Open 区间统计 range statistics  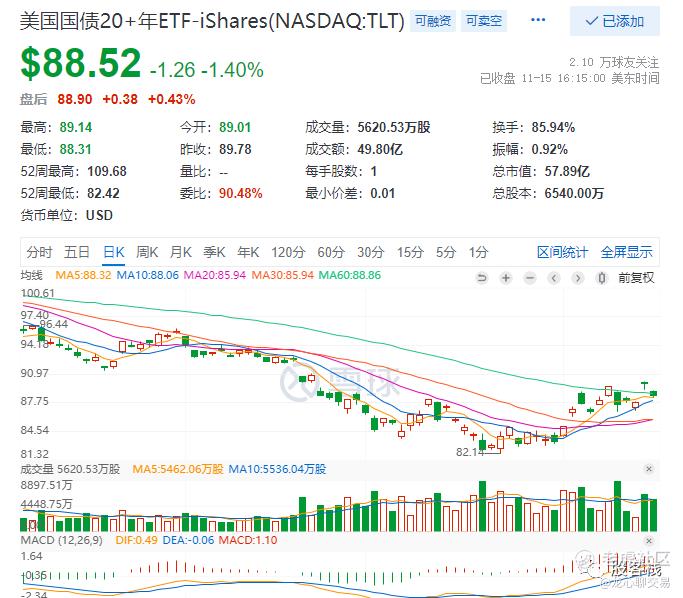562,252
